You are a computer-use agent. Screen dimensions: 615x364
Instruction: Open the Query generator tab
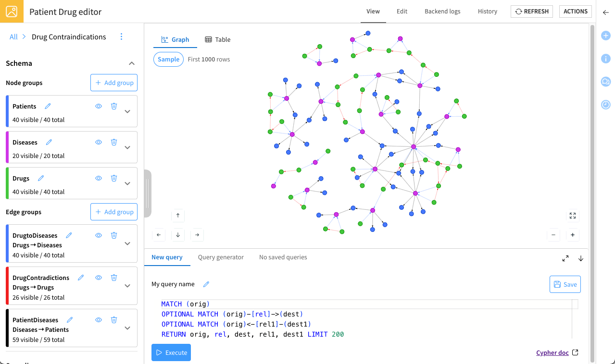[x=221, y=257]
